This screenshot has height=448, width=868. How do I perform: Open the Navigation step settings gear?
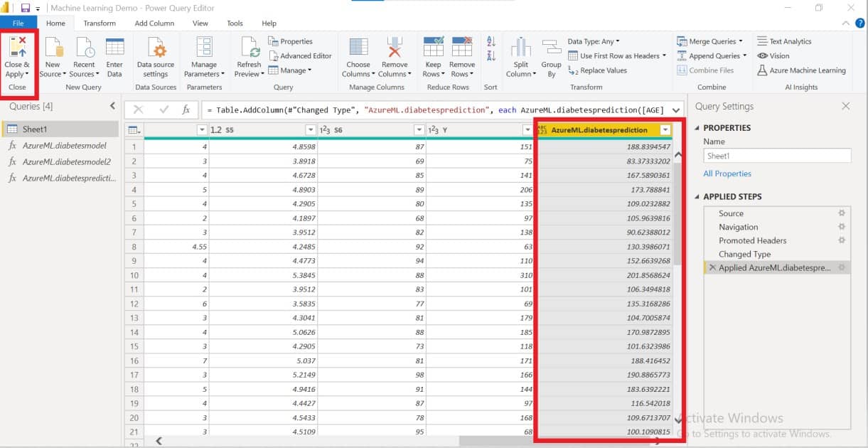pos(842,227)
